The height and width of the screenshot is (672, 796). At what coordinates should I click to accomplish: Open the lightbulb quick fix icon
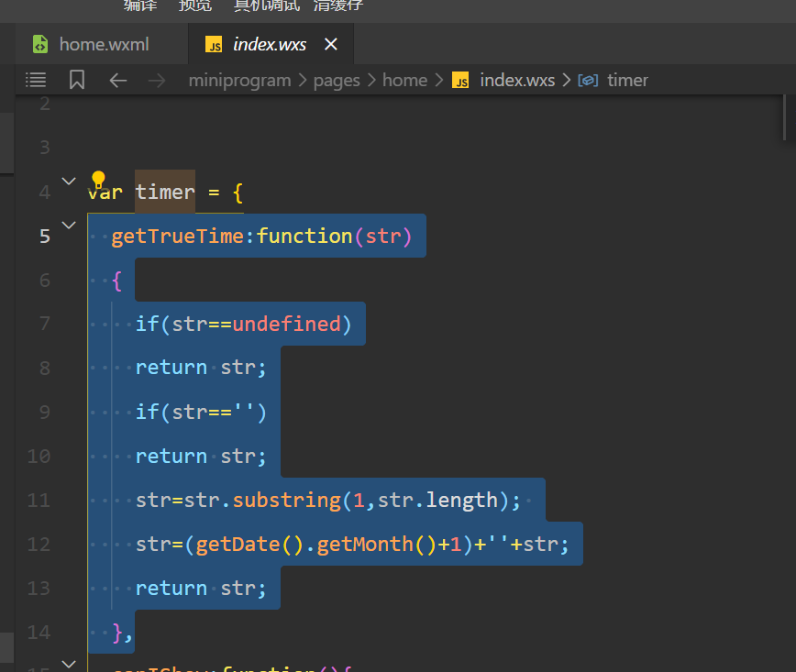(x=98, y=179)
